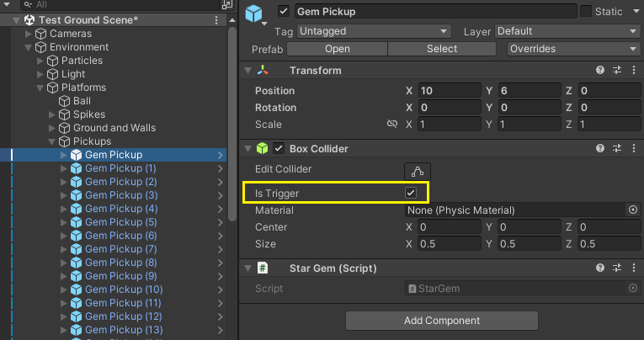Screen dimensions: 644x340
Task: Open the Layer dropdown
Action: click(567, 31)
